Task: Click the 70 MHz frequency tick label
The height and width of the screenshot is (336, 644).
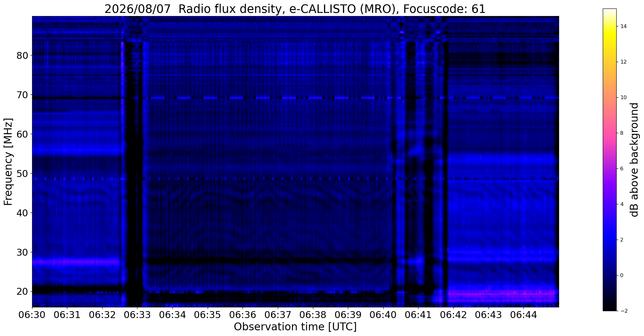Action: (22, 95)
